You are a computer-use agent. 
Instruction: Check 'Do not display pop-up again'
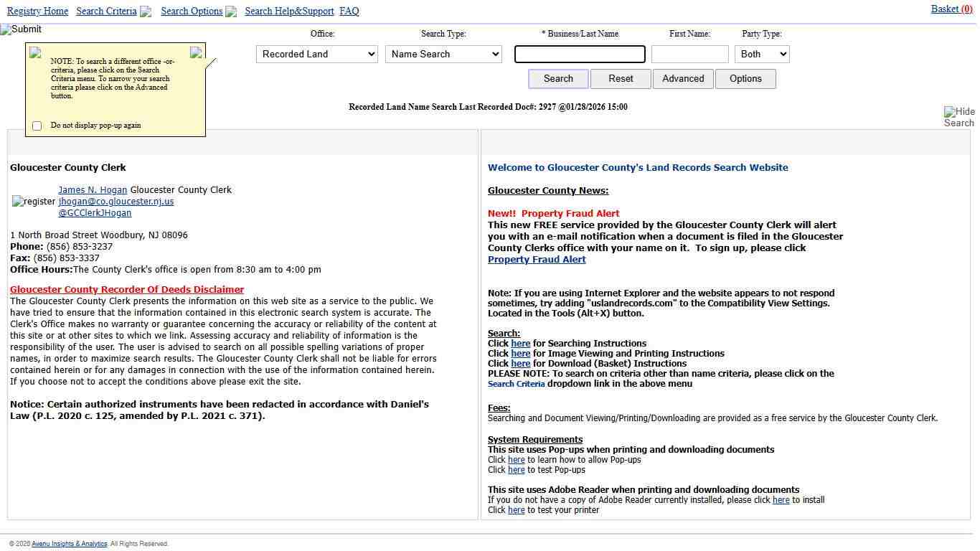(37, 126)
